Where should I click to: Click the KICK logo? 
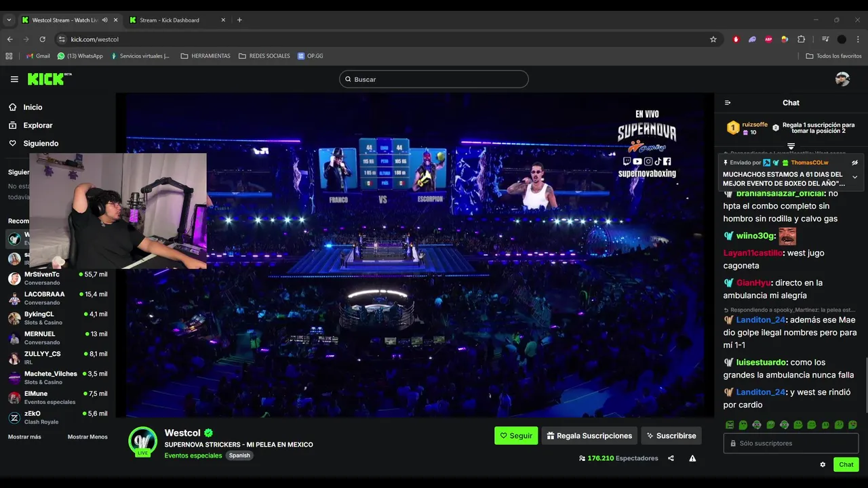(x=49, y=79)
